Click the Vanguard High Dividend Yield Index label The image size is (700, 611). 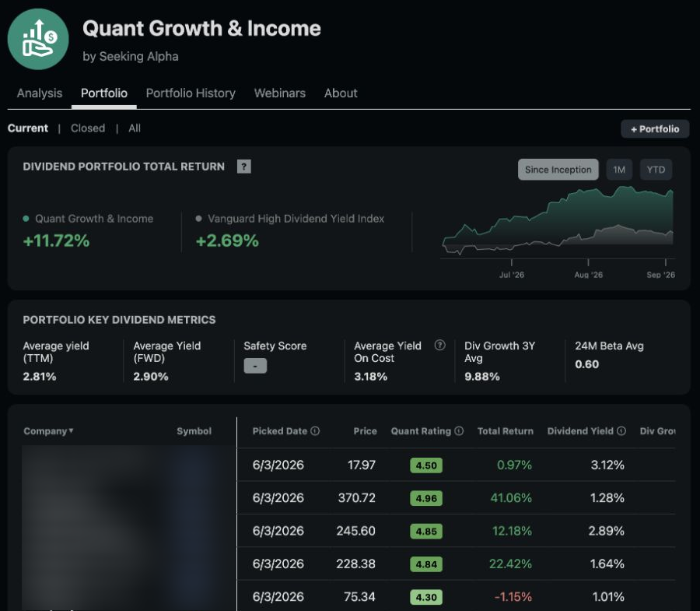(296, 219)
